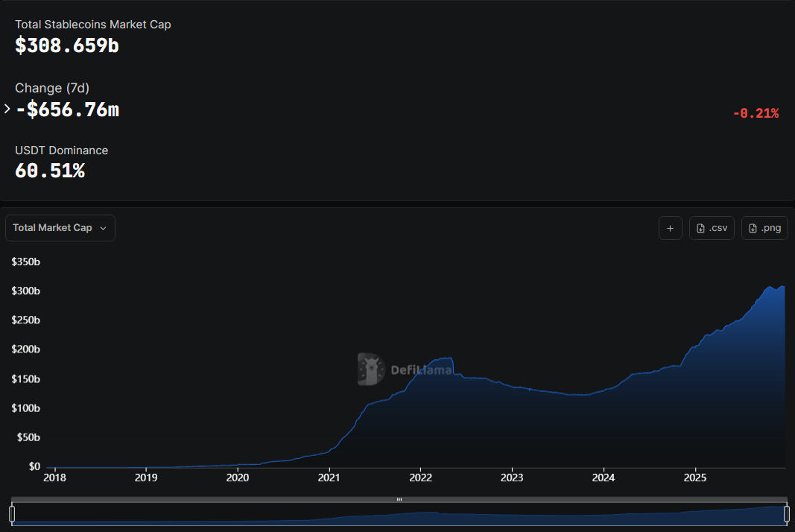The width and height of the screenshot is (795, 532).
Task: Open the Total Market Cap dropdown
Action: pos(60,228)
